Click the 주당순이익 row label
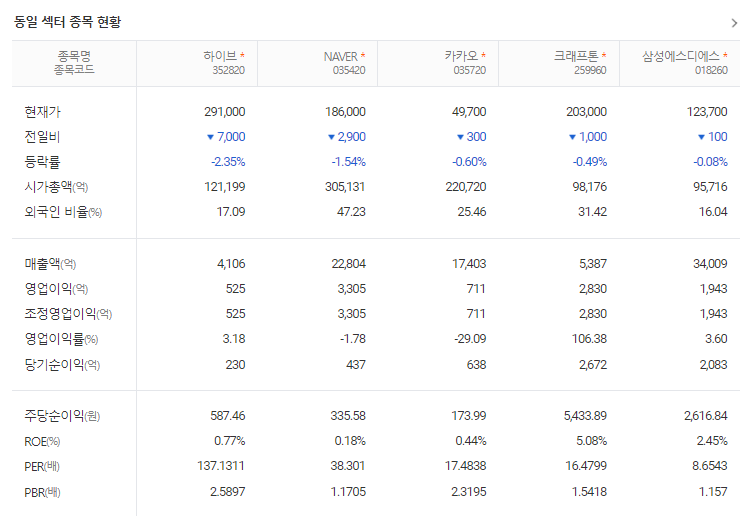This screenshot has height=516, width=741. [x=62, y=416]
